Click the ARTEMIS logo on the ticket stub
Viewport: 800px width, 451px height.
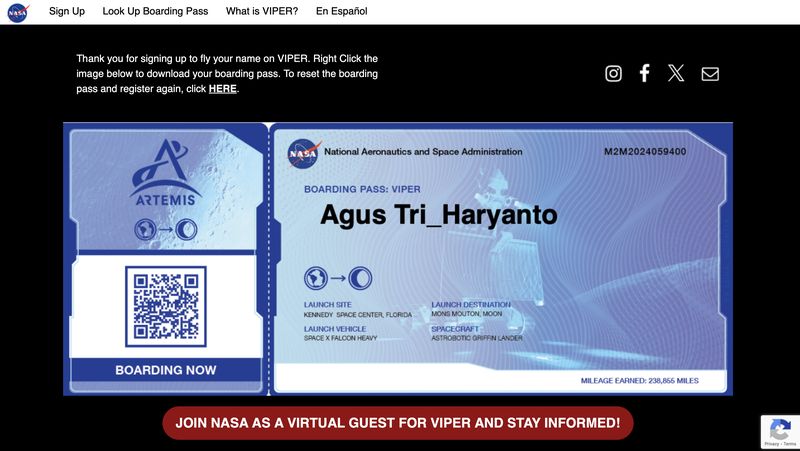click(164, 173)
